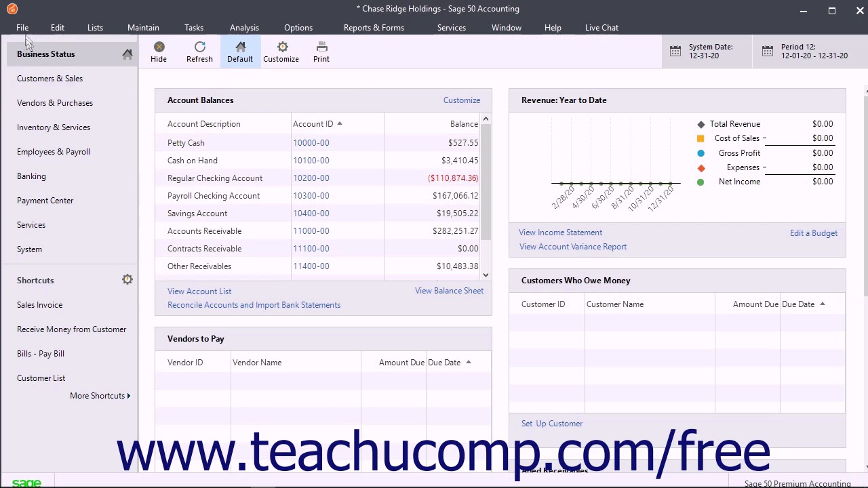
Task: Open the Live Chat menu
Action: (x=601, y=28)
